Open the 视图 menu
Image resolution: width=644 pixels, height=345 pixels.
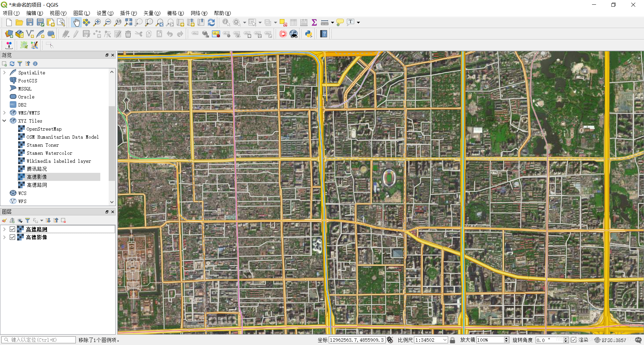(58, 13)
